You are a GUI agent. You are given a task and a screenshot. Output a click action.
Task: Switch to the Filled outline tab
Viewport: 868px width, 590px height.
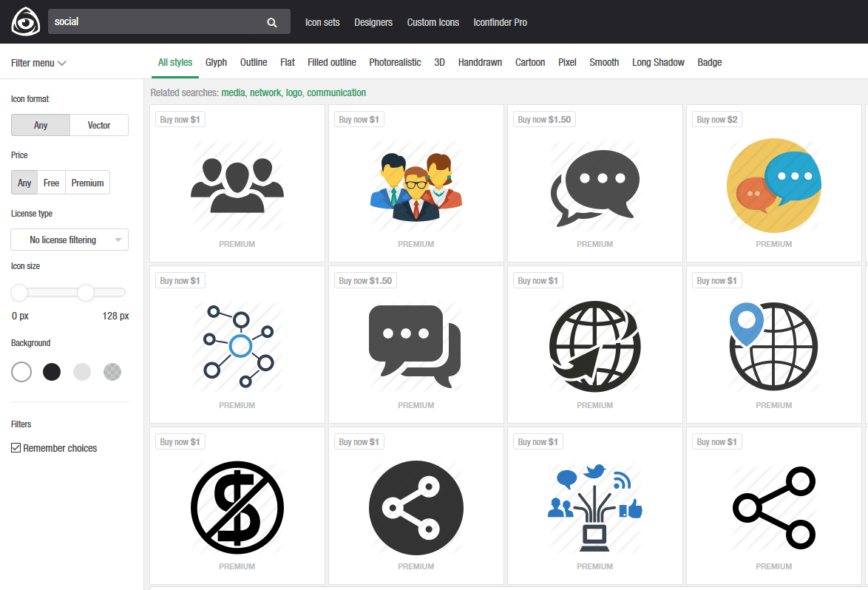(331, 62)
